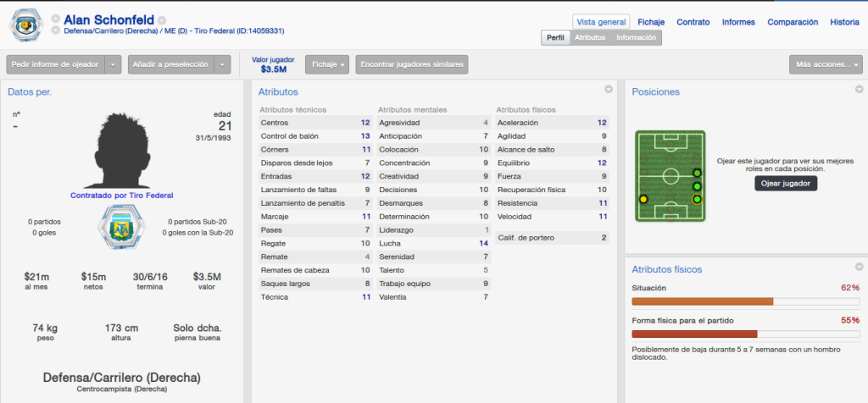The width and height of the screenshot is (868, 403).
Task: Select the yellow left-back position dot on the pitch
Action: (643, 199)
